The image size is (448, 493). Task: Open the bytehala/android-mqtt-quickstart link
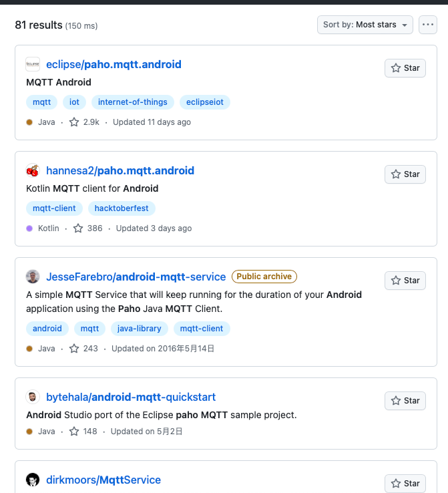[x=131, y=397]
